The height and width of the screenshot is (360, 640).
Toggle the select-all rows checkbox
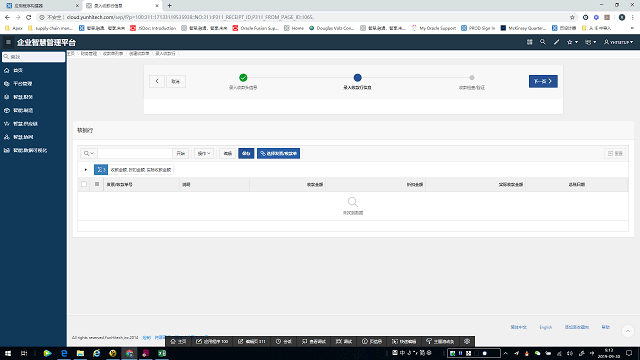[84, 184]
